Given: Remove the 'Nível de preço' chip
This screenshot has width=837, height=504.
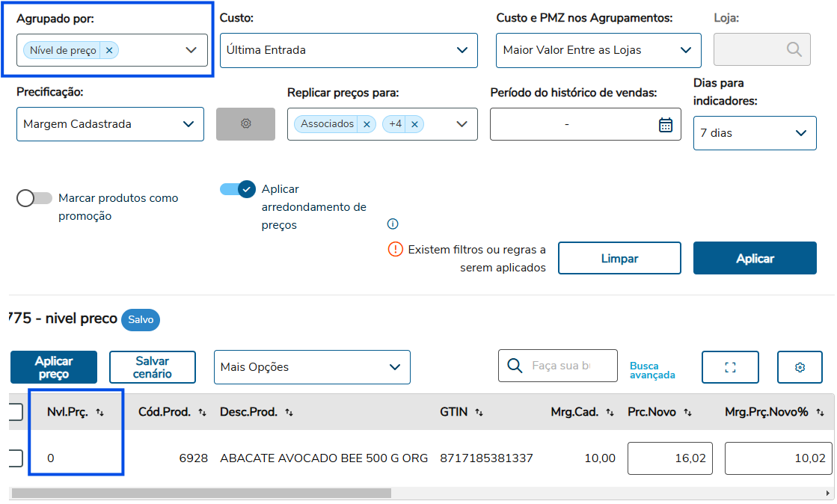Looking at the screenshot, I should (109, 50).
